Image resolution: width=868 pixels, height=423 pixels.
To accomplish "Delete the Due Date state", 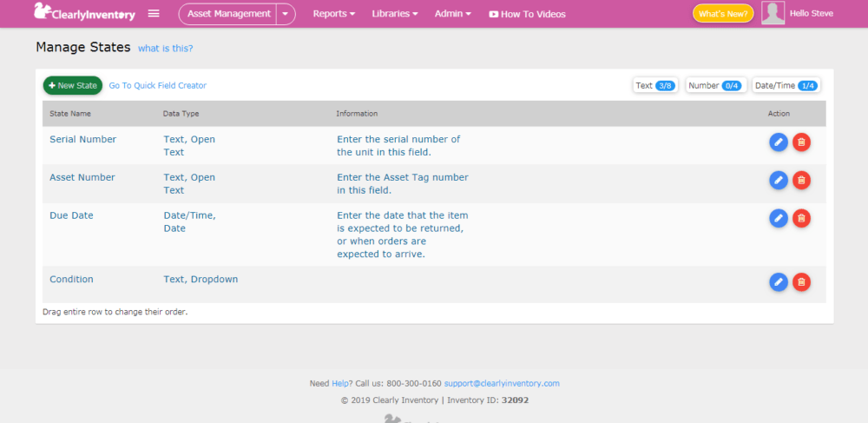I will (x=801, y=218).
